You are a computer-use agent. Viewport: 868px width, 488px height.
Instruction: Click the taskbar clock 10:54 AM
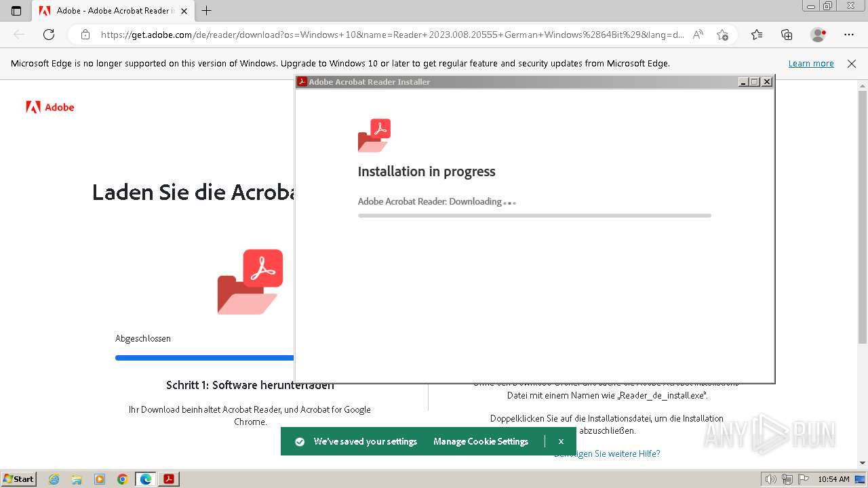[833, 479]
